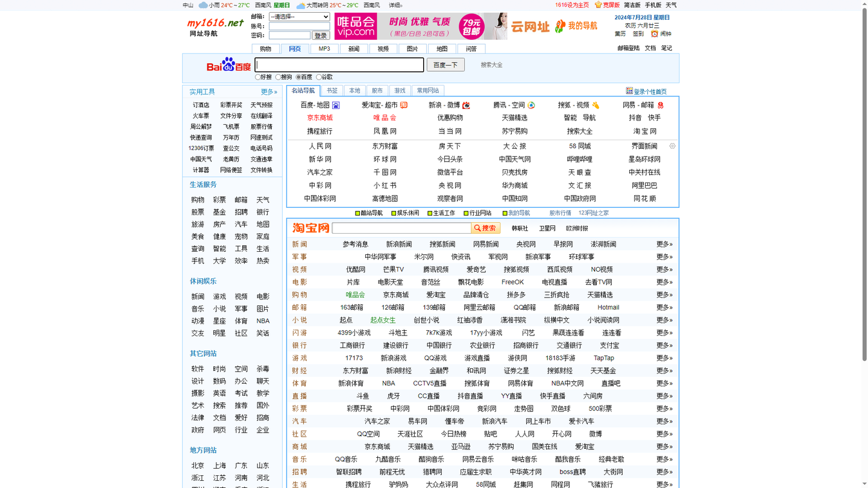Expand 更多» on the 购物 row

click(664, 295)
